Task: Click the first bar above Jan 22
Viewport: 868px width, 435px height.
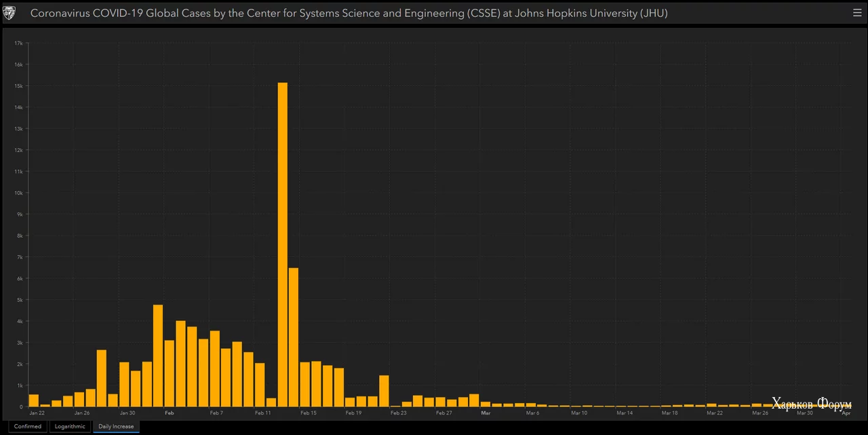Action: point(34,400)
